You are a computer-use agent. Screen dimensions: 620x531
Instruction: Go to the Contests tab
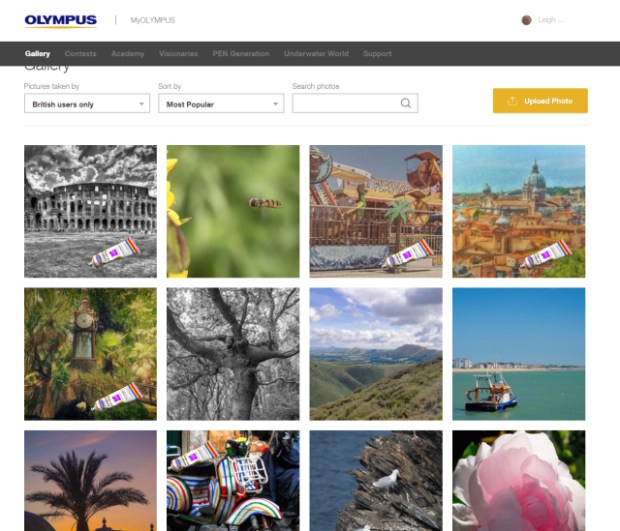tap(81, 53)
